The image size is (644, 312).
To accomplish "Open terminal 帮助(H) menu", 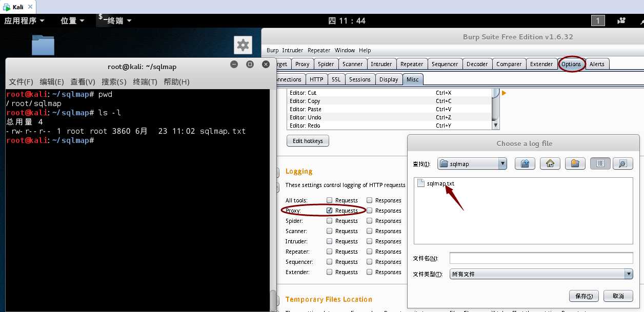I will tap(176, 82).
